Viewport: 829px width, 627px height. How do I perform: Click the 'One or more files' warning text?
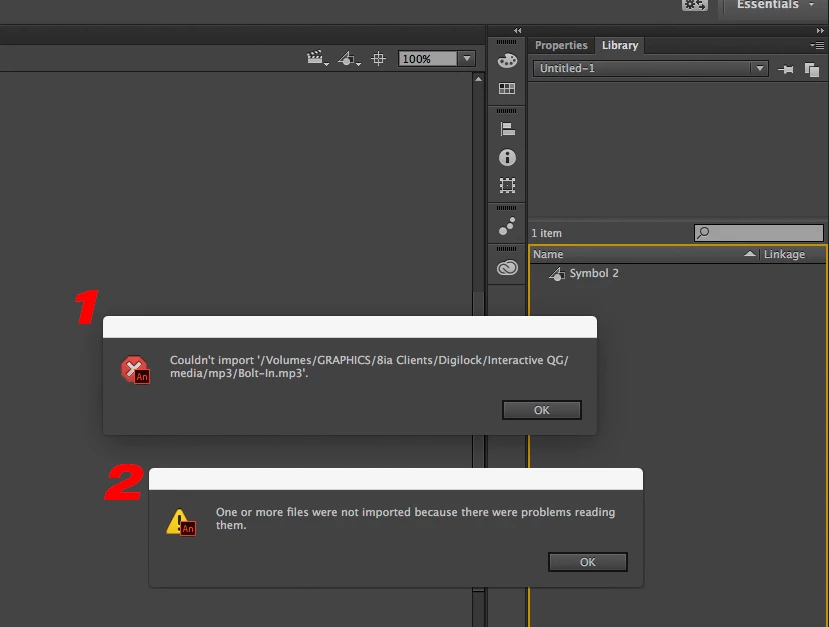click(416, 519)
